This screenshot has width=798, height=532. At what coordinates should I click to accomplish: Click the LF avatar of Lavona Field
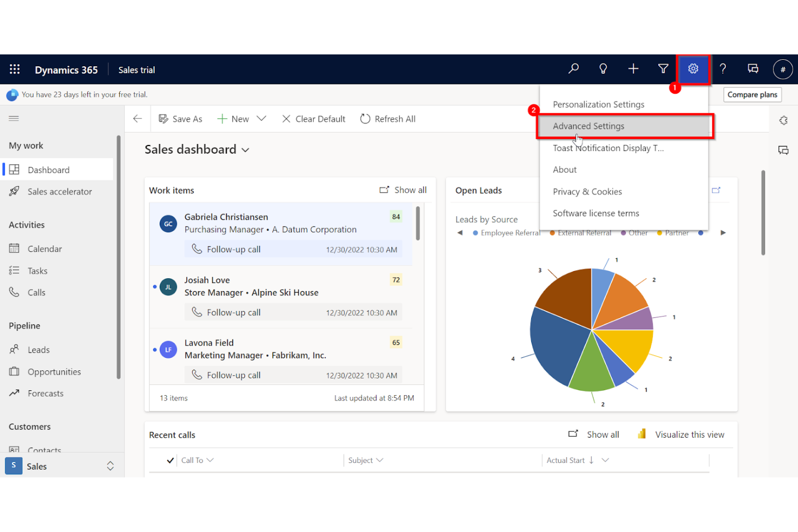(168, 350)
